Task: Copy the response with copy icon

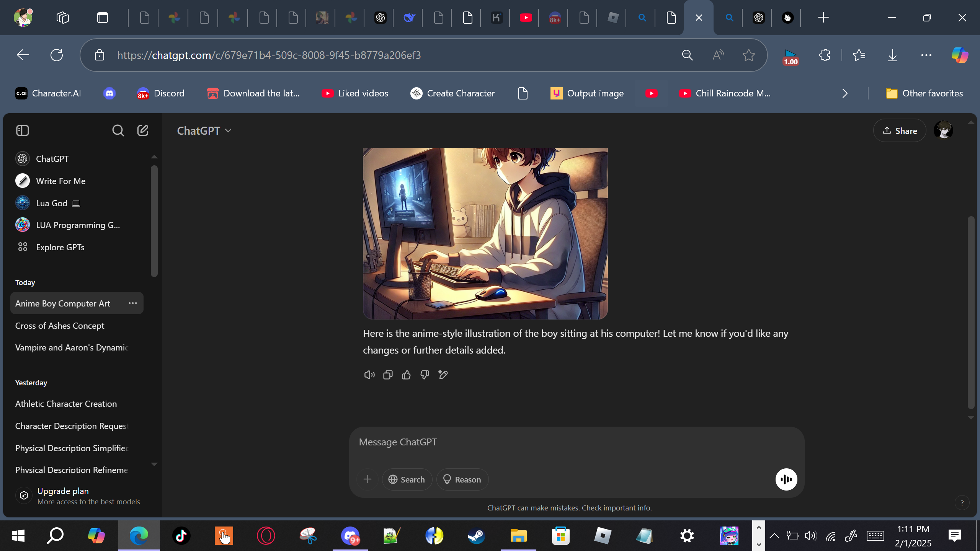Action: (x=388, y=375)
